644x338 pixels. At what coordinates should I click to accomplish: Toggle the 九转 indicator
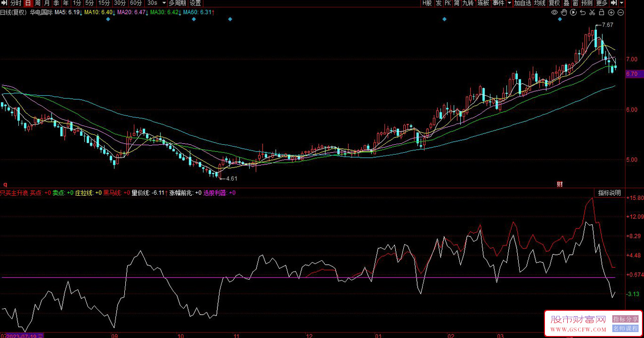(x=468, y=3)
